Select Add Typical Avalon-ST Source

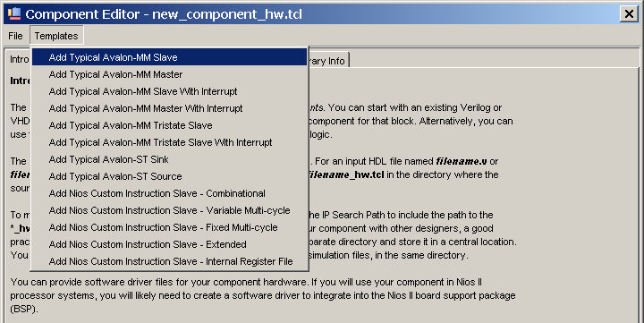pos(170,176)
